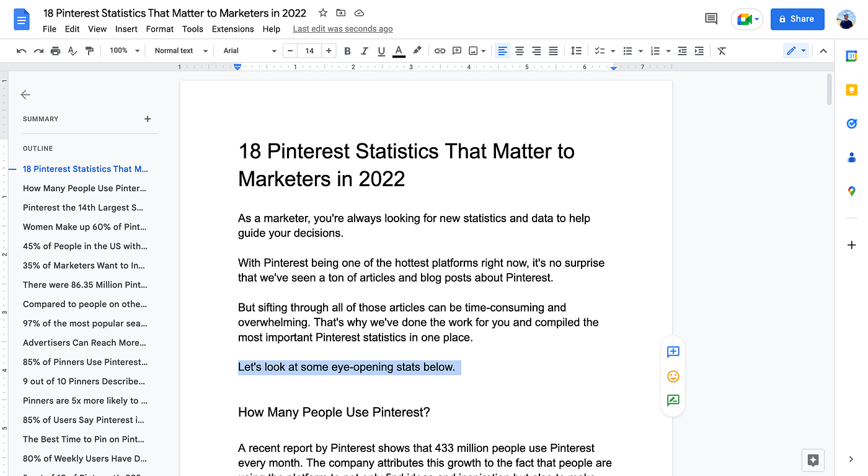Open the highlight color picker
Screen dimensions: 868x476
(417, 51)
